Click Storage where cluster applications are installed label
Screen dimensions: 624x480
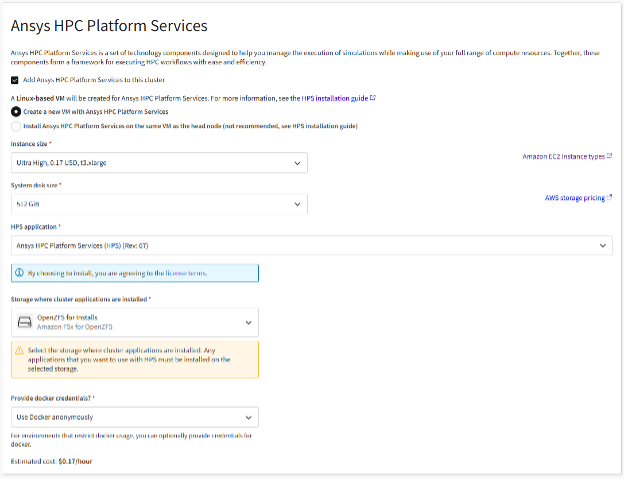click(79, 299)
